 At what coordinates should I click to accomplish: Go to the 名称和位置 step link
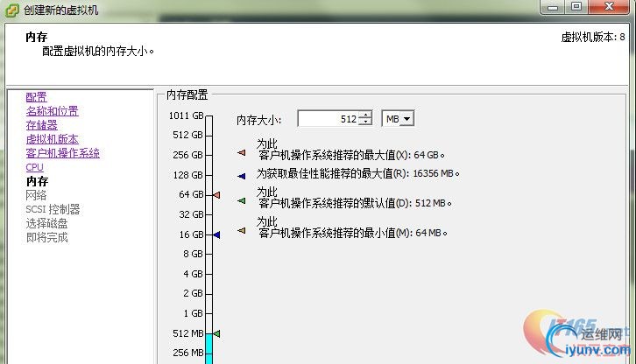click(52, 111)
